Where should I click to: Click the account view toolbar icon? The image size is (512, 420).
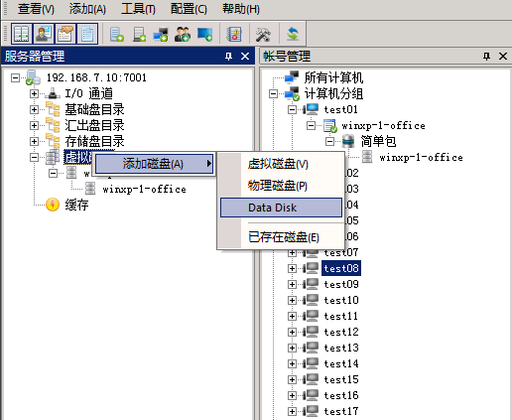coord(44,34)
